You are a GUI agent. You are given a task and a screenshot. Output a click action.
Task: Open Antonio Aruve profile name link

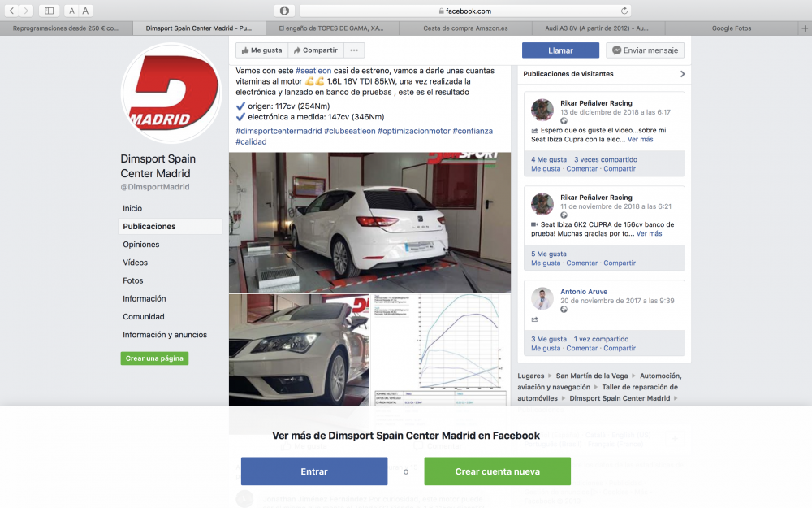[584, 292]
